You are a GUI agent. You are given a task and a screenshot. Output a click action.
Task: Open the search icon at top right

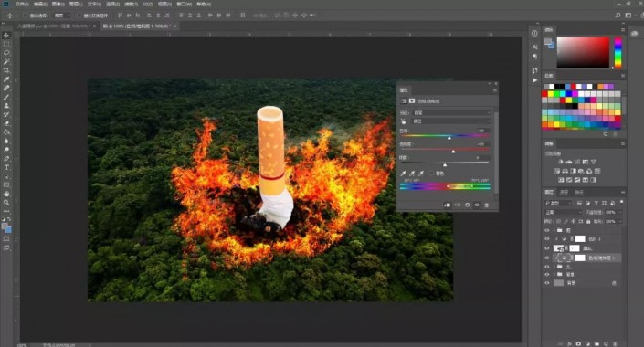click(618, 16)
